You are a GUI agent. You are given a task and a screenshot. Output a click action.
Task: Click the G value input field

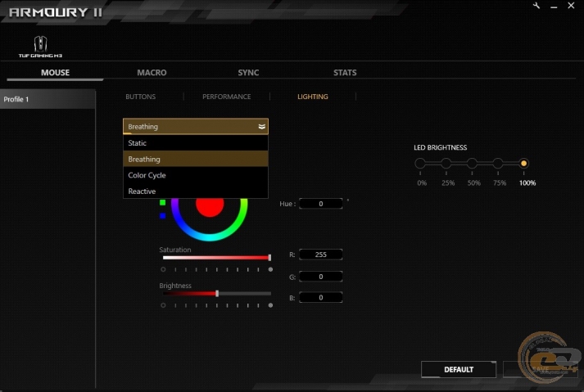click(321, 277)
